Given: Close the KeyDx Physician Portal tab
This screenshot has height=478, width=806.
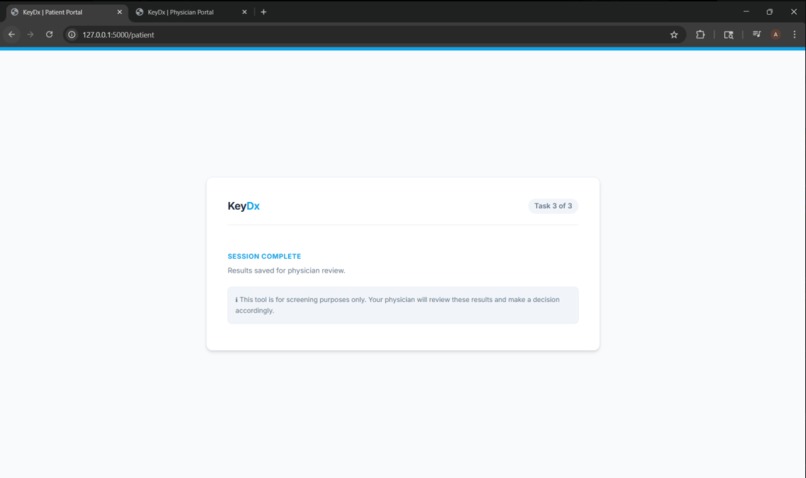Looking at the screenshot, I should coord(244,12).
